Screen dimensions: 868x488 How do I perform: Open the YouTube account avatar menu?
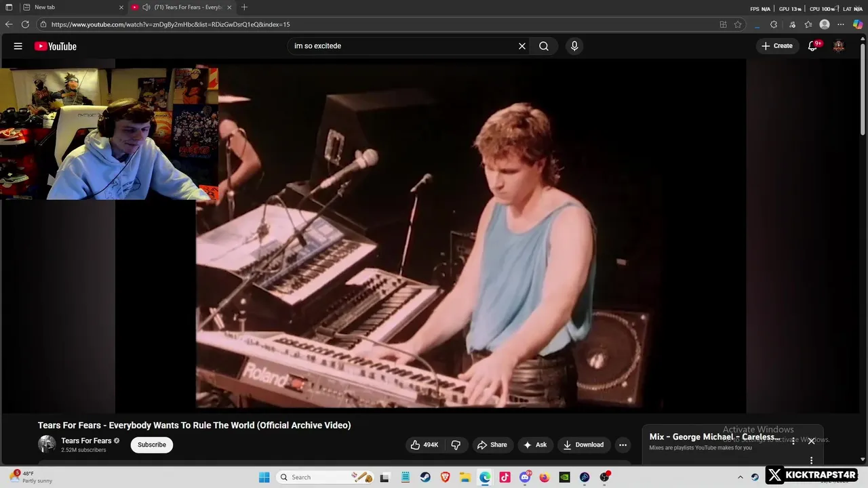pos(839,46)
